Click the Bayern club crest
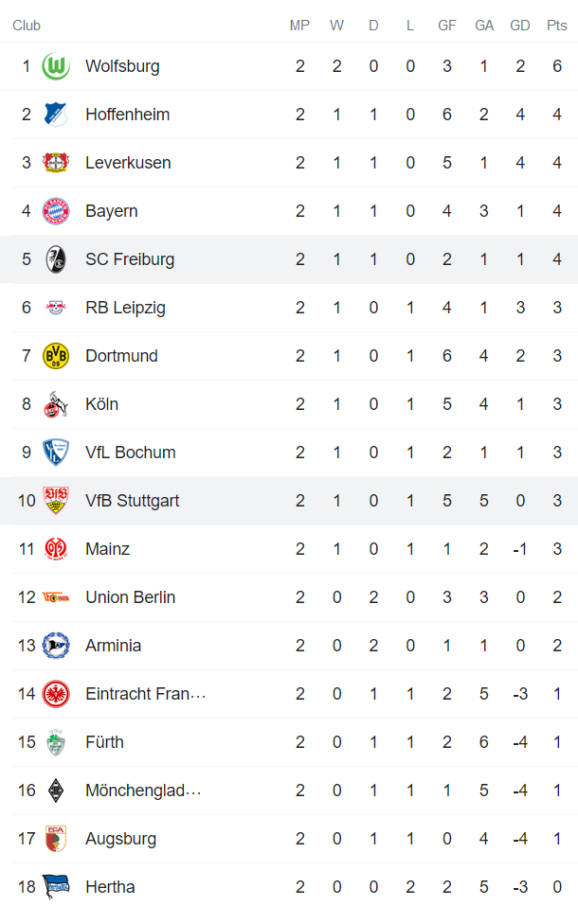The image size is (578, 924). pyautogui.click(x=54, y=211)
